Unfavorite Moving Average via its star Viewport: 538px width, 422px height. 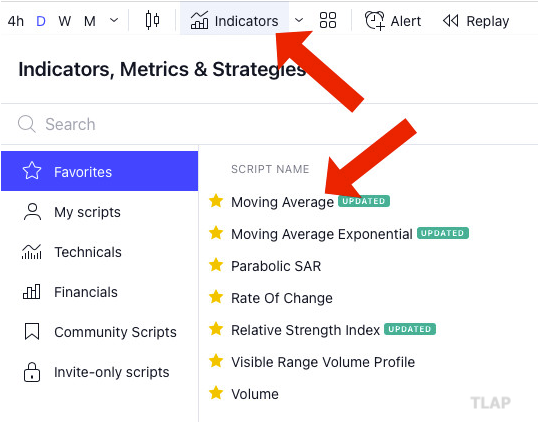pyautogui.click(x=216, y=201)
